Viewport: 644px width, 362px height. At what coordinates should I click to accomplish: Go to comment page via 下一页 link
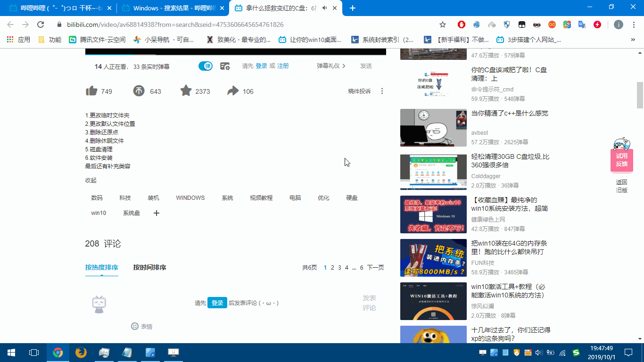point(376,267)
